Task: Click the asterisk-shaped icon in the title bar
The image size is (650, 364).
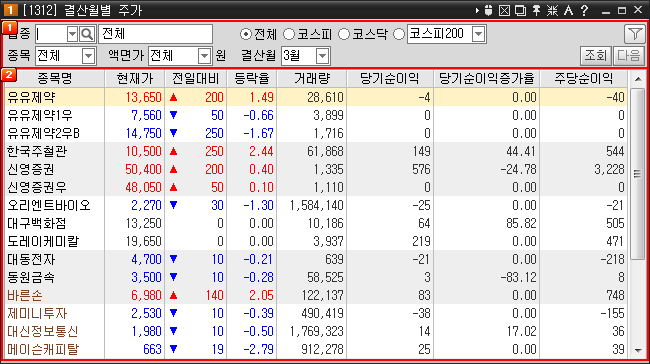Action: [552, 10]
